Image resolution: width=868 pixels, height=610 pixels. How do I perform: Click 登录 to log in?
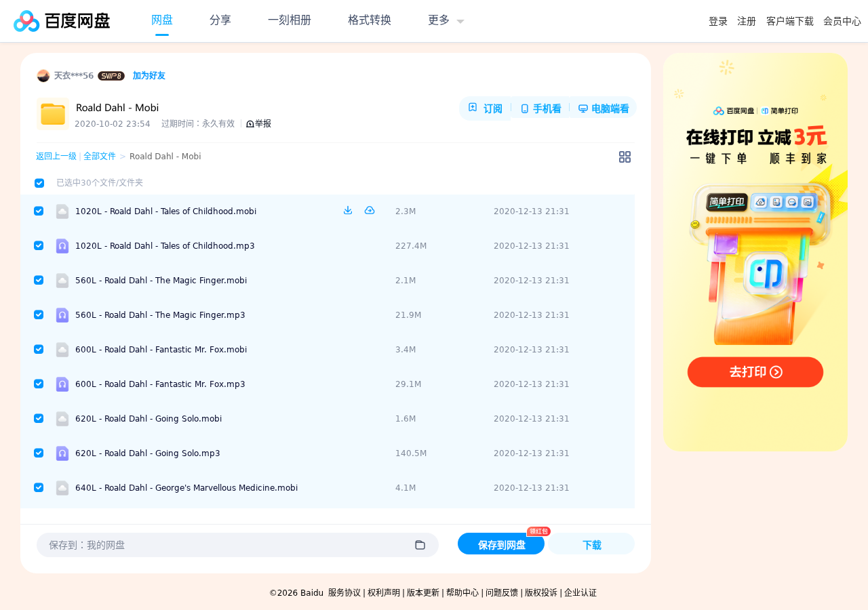[718, 22]
